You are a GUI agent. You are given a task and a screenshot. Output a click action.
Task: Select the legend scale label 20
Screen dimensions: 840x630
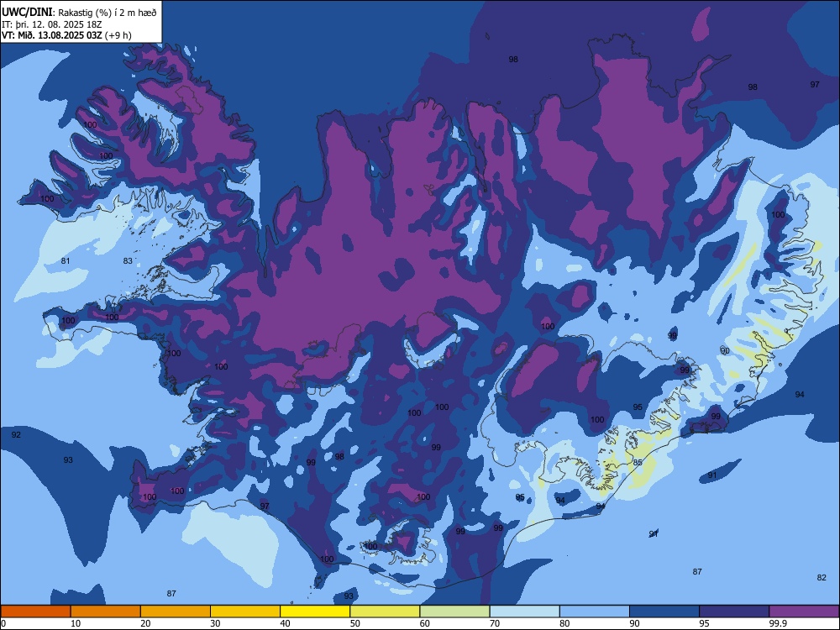coord(145,623)
